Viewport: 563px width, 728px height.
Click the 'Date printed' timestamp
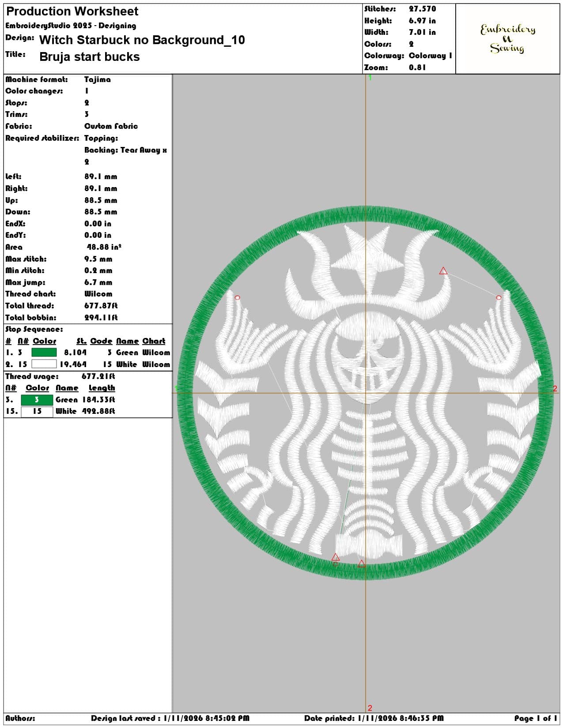coord(374,718)
